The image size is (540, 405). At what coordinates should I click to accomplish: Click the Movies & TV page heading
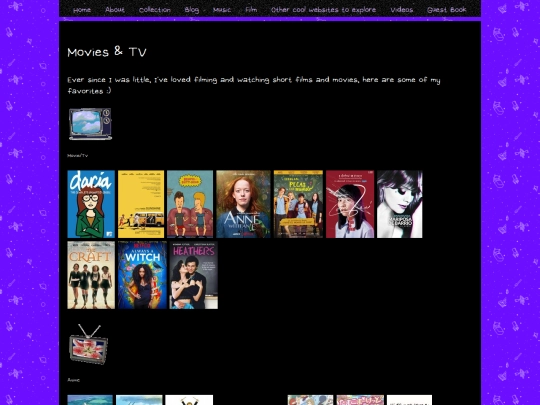[x=107, y=52]
